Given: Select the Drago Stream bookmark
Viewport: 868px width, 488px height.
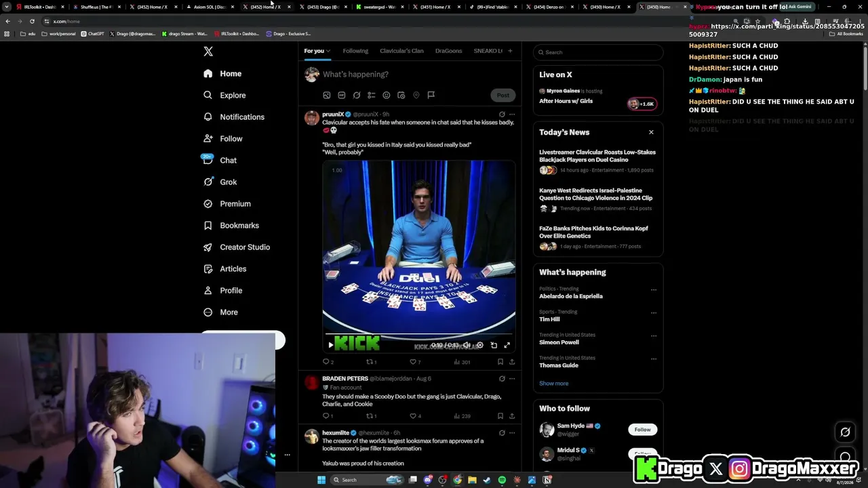Looking at the screenshot, I should pos(184,33).
